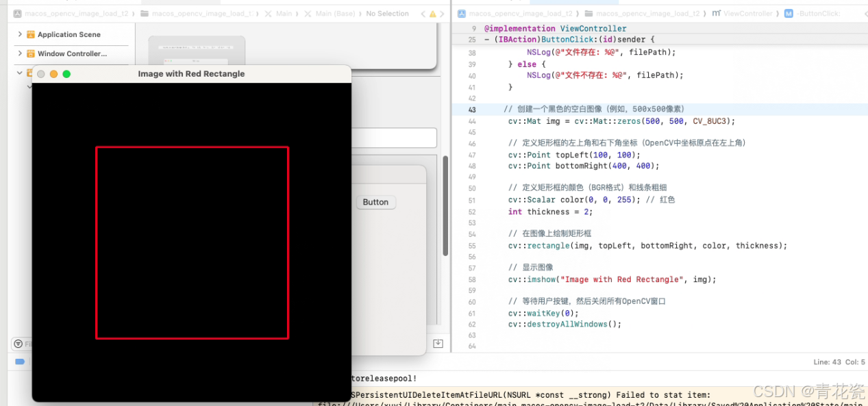
Task: Click line 44 cv::Mat img declaration
Action: pos(621,121)
